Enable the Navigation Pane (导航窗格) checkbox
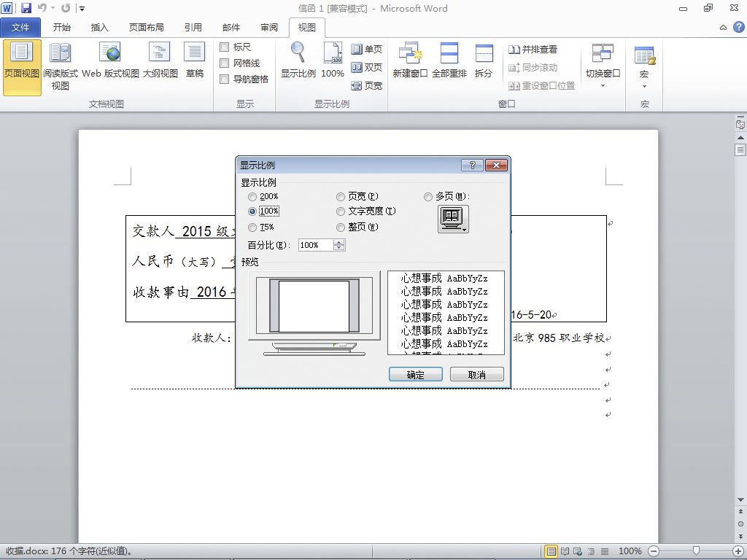This screenshot has height=560, width=747. (x=225, y=79)
